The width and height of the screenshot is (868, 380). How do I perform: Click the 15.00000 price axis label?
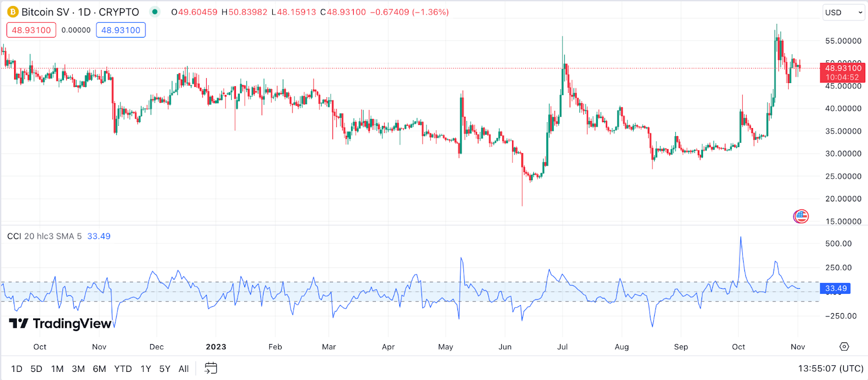pyautogui.click(x=843, y=221)
